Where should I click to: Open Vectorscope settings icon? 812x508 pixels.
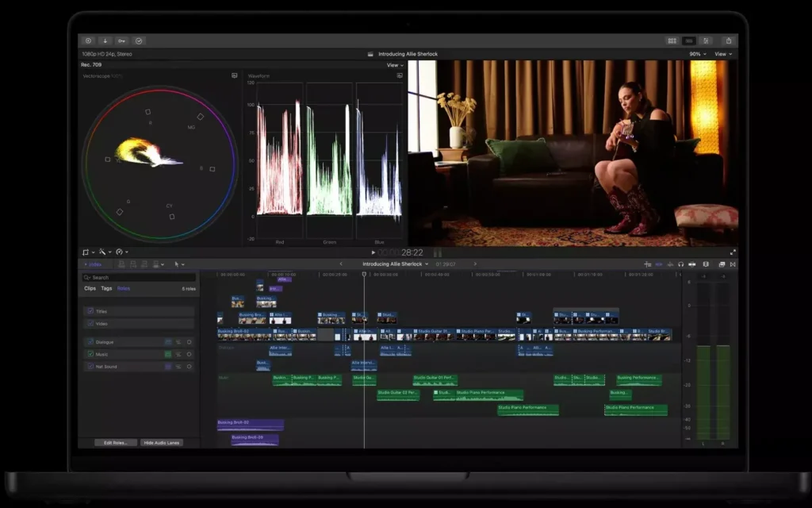(235, 75)
